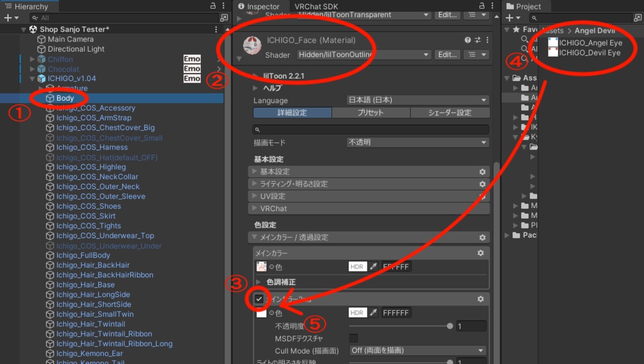Open the ICHIGO_Face material help icon
644x364 pixels.
click(467, 40)
